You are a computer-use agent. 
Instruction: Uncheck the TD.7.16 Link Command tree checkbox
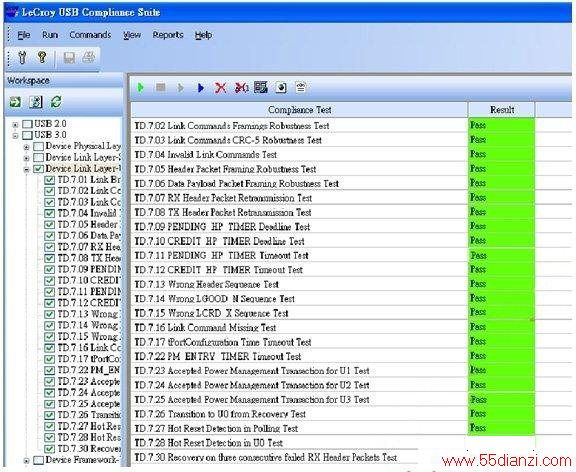point(49,348)
